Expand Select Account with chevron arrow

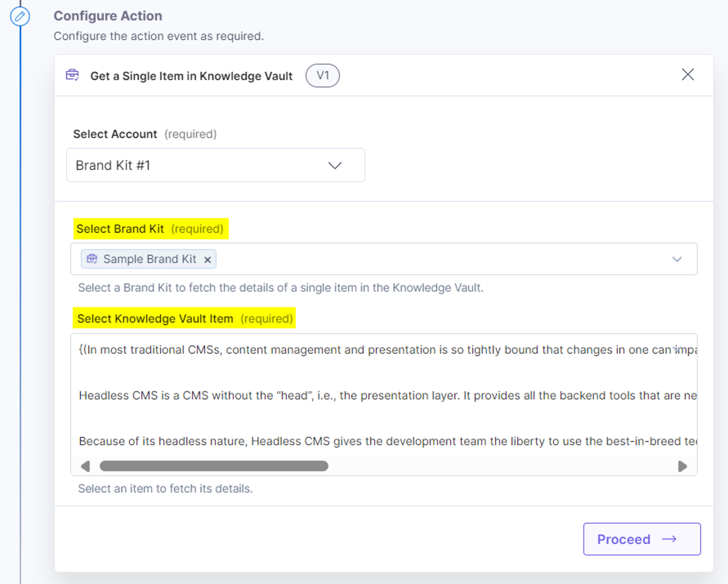tap(335, 165)
